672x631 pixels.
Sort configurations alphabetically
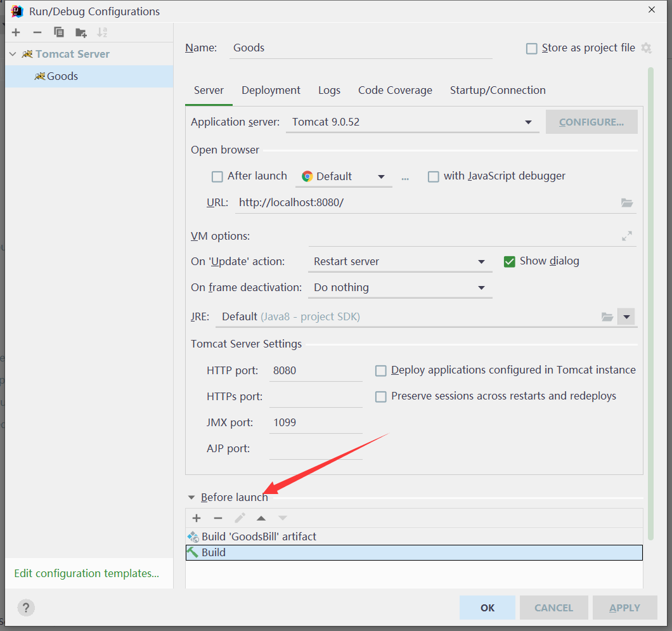[x=102, y=32]
